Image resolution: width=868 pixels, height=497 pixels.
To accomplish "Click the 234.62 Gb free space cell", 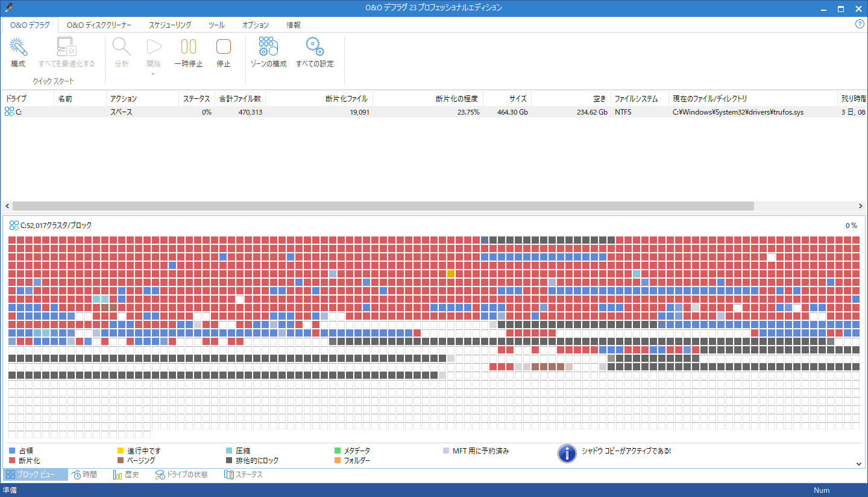I will point(592,112).
